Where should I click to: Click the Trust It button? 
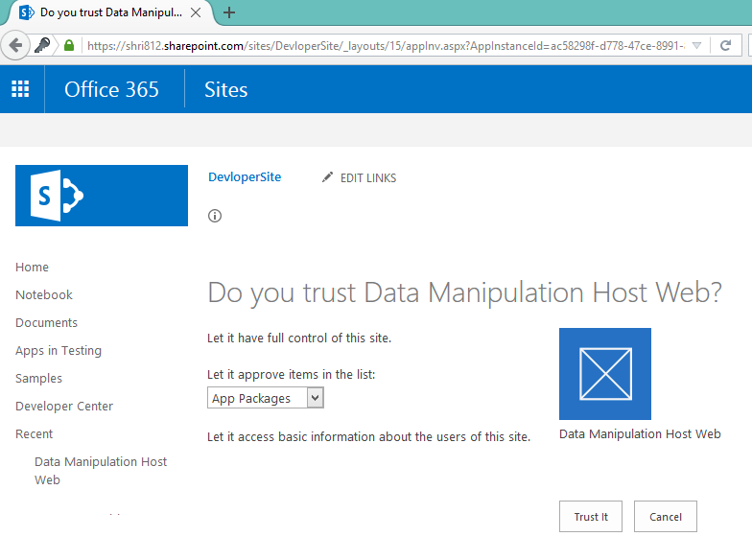[591, 516]
